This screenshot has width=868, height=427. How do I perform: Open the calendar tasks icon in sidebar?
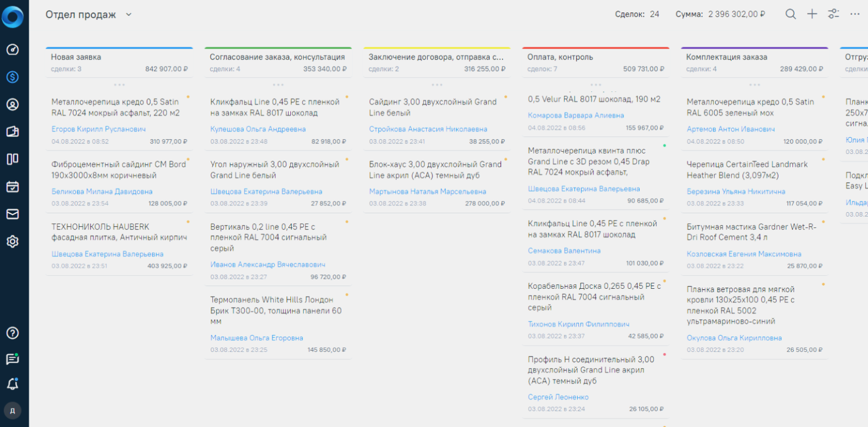coord(12,187)
